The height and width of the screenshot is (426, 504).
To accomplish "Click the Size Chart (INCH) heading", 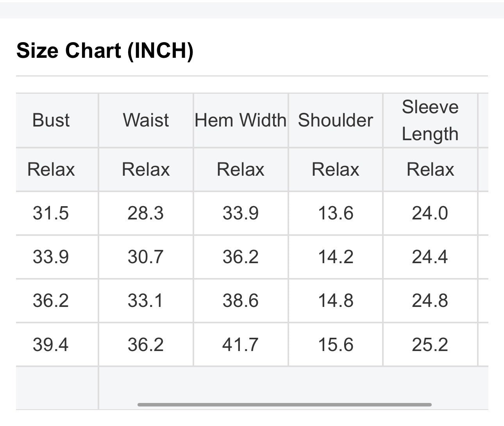I will pyautogui.click(x=105, y=50).
